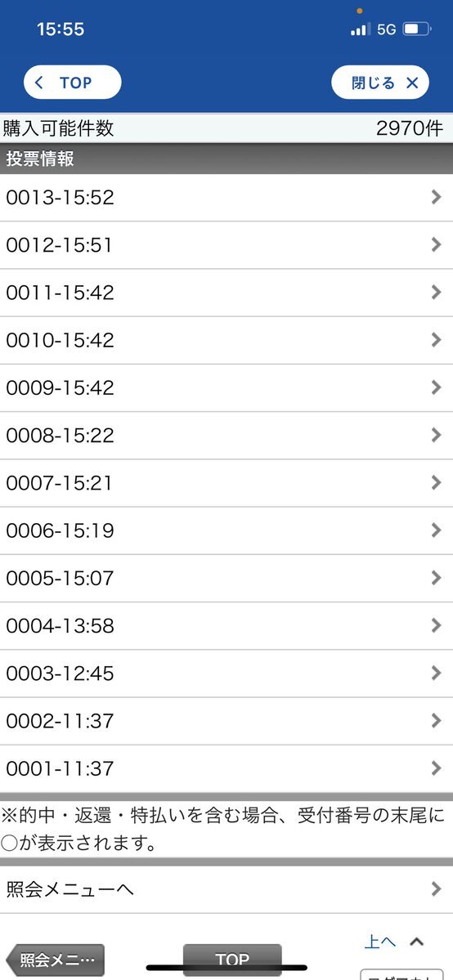Select the 0009-15:42 vote record

(226, 387)
